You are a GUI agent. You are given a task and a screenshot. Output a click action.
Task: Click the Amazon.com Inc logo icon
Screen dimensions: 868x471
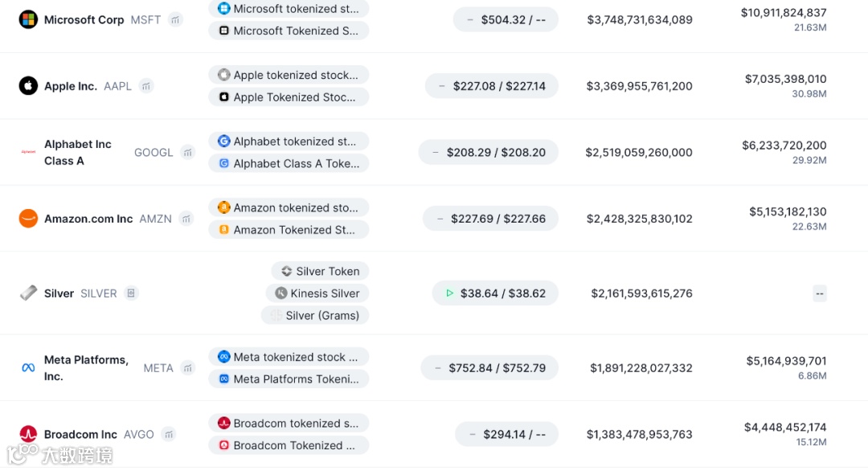(x=28, y=219)
